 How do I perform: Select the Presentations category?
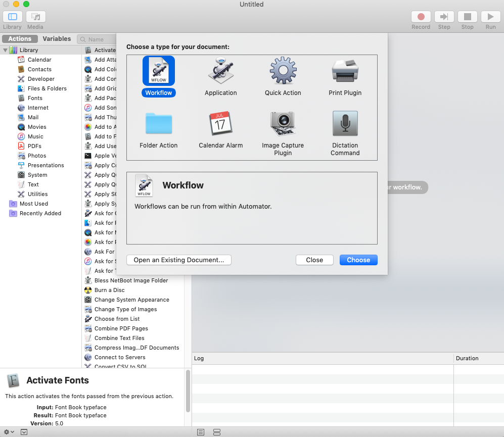(x=45, y=166)
